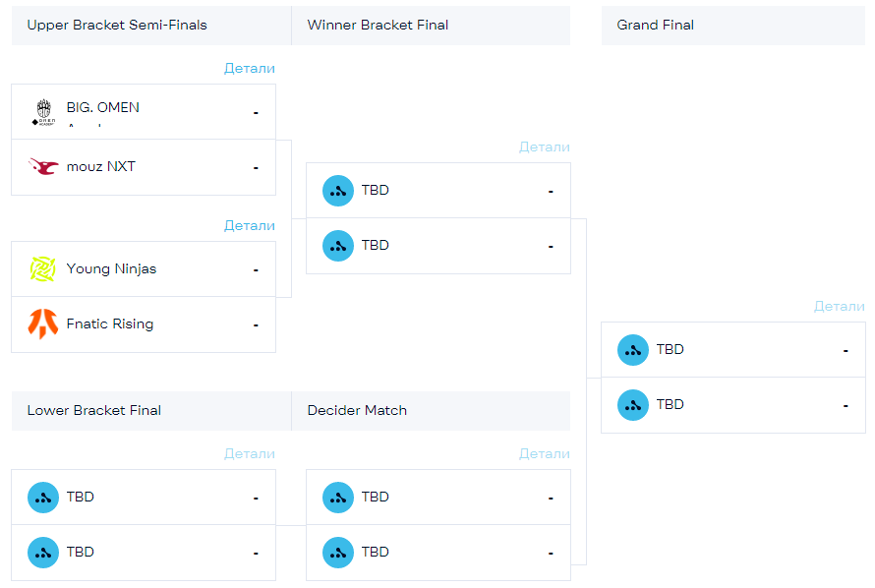Select the Young Ninjas team name
This screenshot has width=875, height=588.
coord(111,268)
